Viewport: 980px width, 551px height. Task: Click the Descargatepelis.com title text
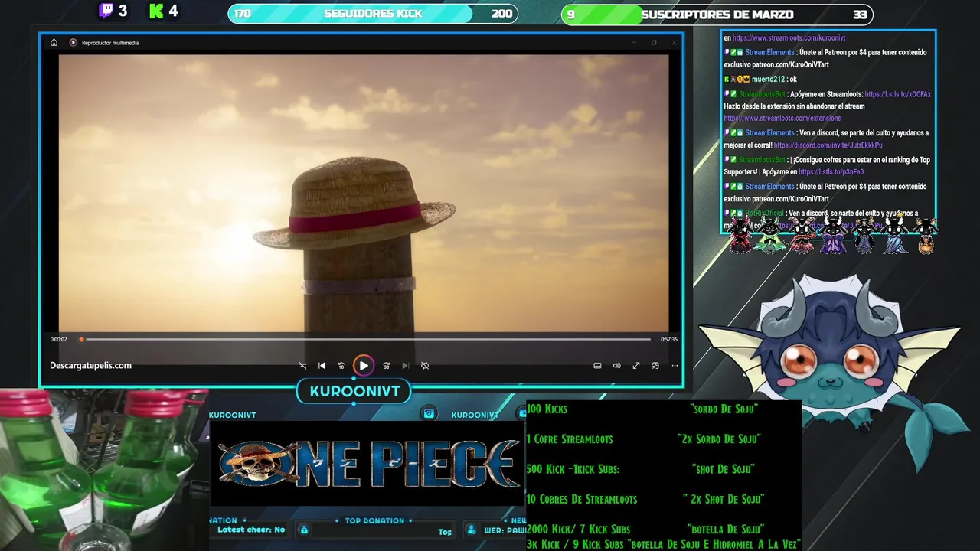point(90,366)
